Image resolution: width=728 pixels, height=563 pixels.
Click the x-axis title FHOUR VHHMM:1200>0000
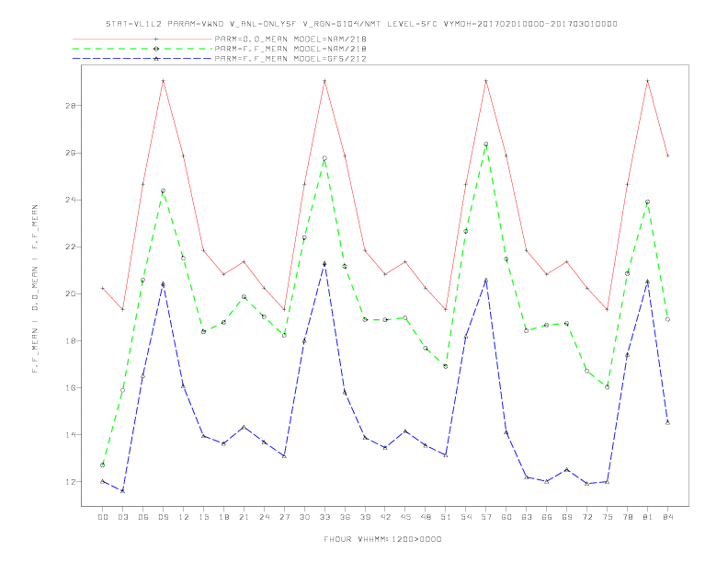[382, 539]
